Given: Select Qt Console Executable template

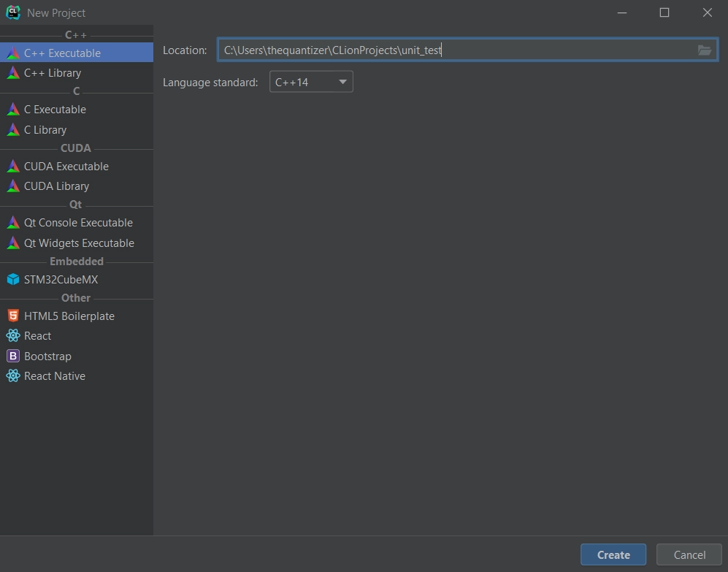Looking at the screenshot, I should point(77,223).
